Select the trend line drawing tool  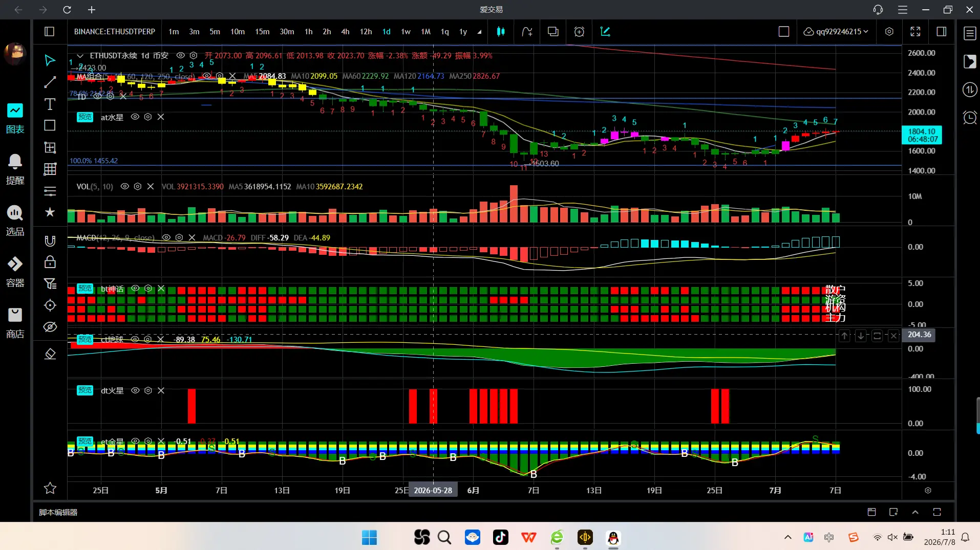[50, 82]
